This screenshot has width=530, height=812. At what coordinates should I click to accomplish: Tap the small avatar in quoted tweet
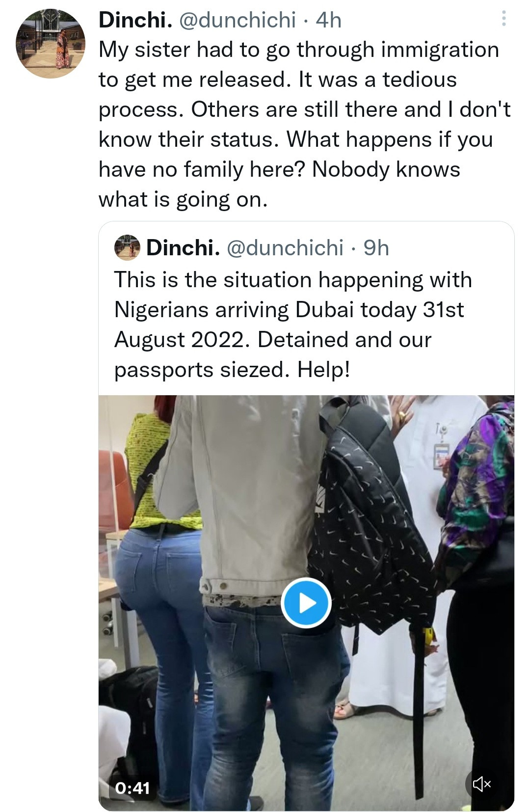[128, 248]
